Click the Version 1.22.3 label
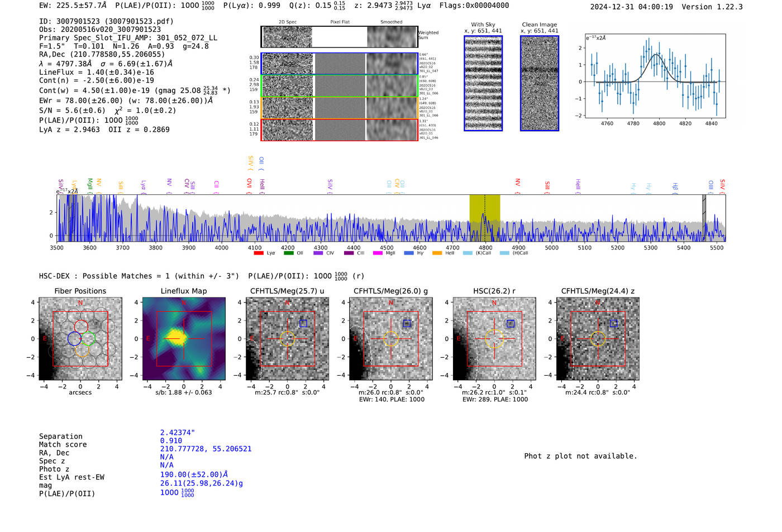This screenshot has width=782, height=532. tap(713, 7)
